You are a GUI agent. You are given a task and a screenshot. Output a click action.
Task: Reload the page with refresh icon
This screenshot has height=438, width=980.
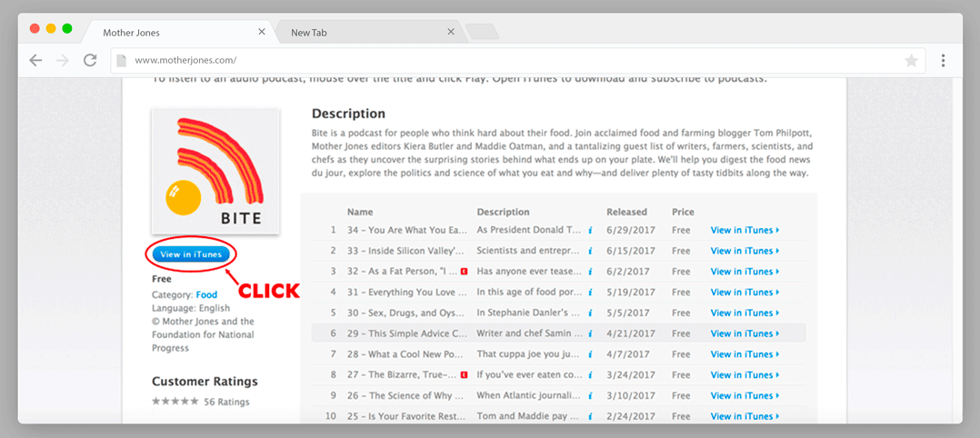pos(90,61)
